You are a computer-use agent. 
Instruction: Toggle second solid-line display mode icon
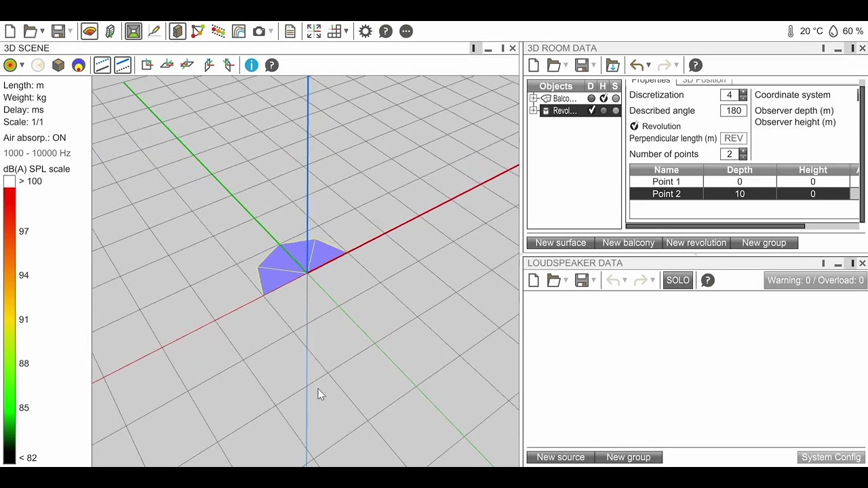(123, 65)
